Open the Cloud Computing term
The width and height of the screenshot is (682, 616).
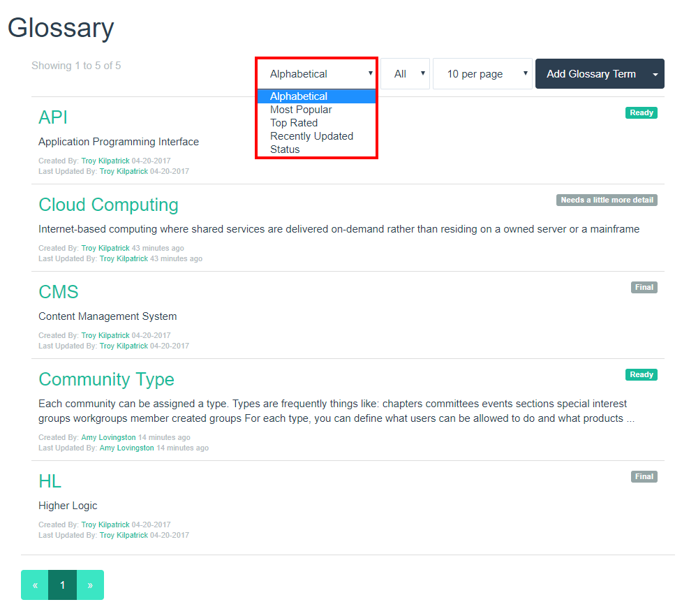coord(108,205)
